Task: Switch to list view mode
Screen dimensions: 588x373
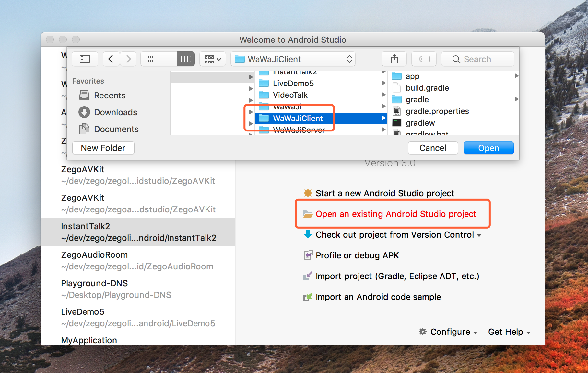Action: [x=168, y=59]
